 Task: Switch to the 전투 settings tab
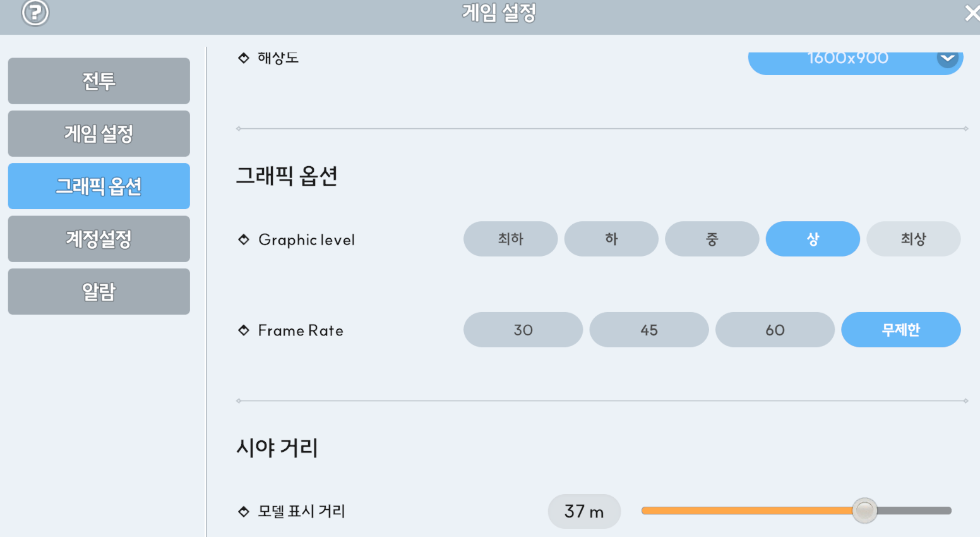[x=99, y=81]
